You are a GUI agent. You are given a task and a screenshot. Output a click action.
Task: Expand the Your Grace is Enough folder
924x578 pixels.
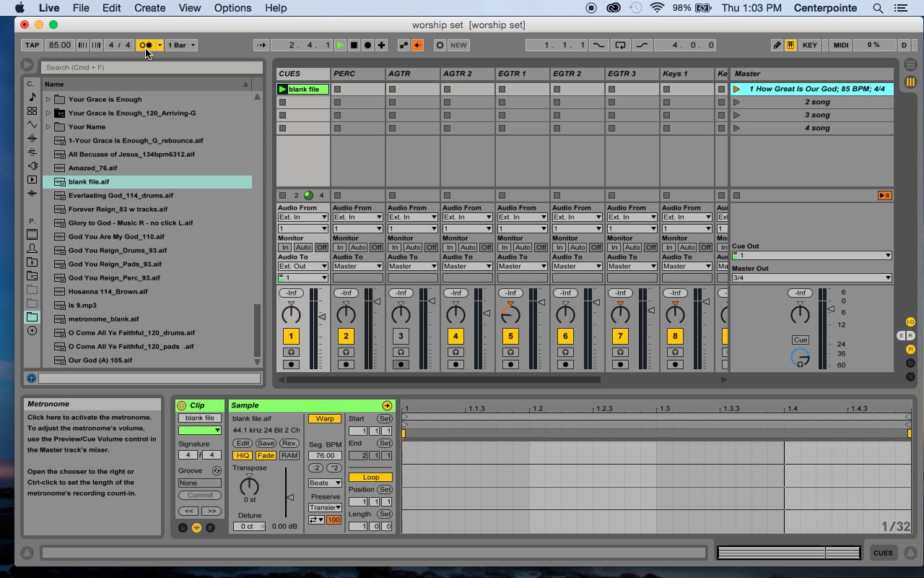48,100
